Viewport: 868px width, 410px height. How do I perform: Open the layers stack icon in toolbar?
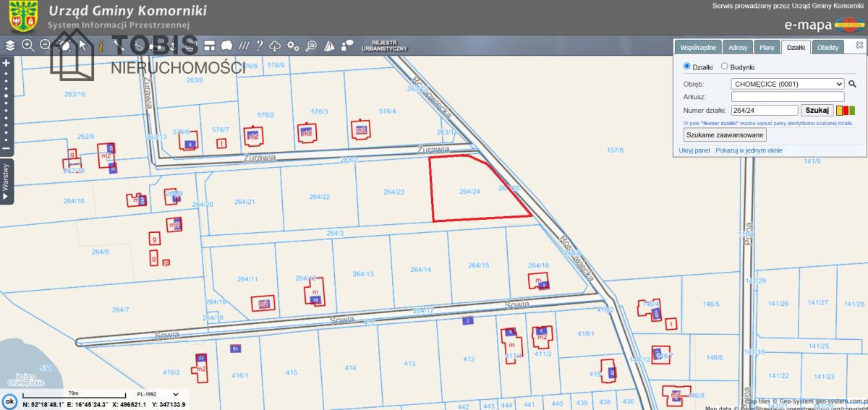coord(10,46)
